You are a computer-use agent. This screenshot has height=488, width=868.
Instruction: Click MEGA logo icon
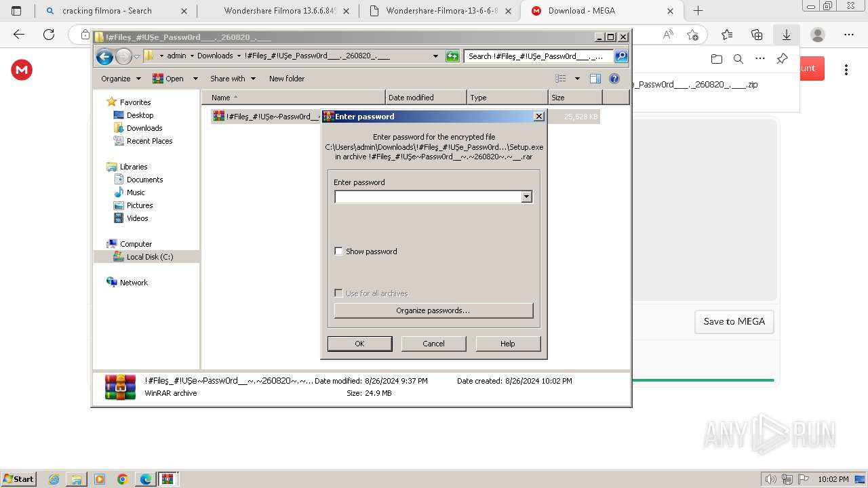[x=22, y=70]
